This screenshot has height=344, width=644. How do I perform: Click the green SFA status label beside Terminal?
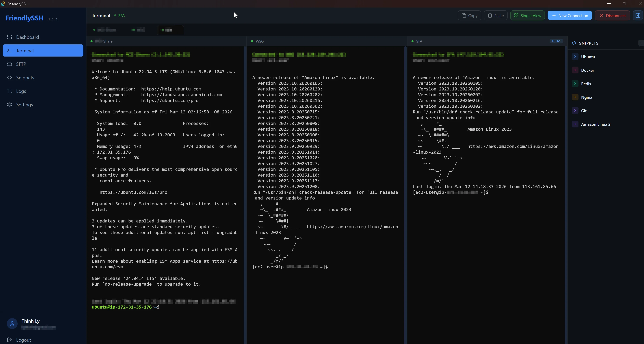pos(121,16)
